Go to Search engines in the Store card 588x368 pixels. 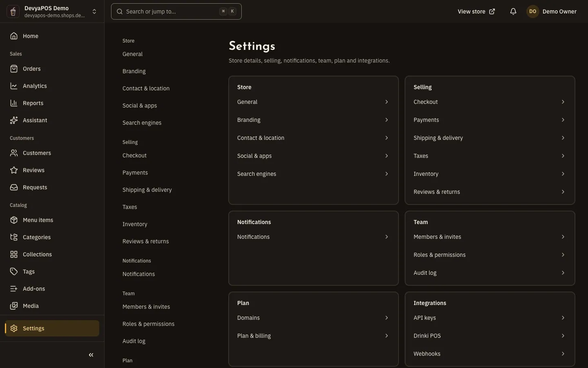[x=313, y=174]
